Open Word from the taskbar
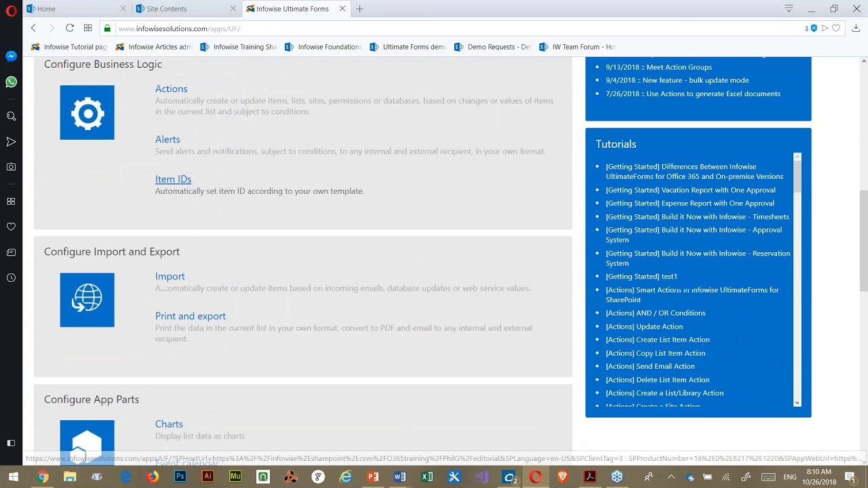868x488 pixels. pos(399,476)
